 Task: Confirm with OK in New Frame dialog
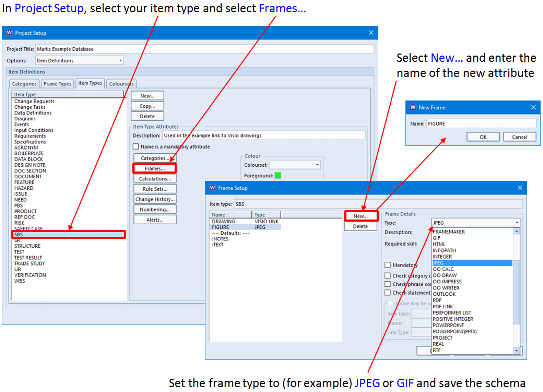pos(483,137)
